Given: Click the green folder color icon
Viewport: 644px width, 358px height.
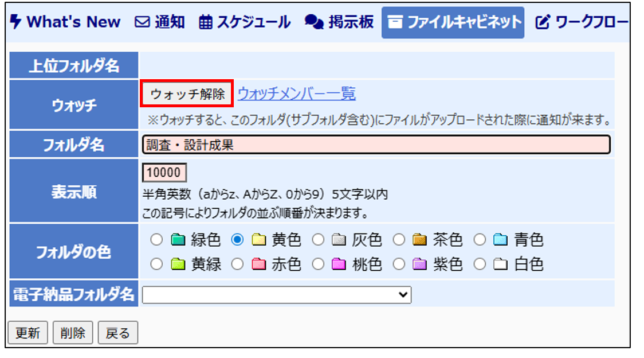Looking at the screenshot, I should pyautogui.click(x=178, y=240).
